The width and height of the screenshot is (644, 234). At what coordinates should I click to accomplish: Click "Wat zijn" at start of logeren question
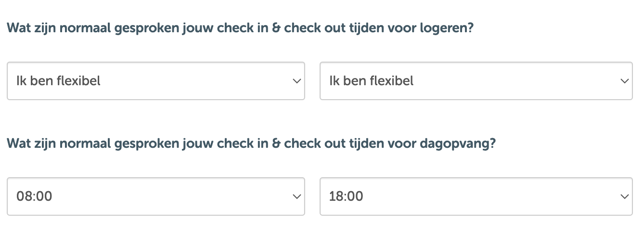[x=26, y=28]
